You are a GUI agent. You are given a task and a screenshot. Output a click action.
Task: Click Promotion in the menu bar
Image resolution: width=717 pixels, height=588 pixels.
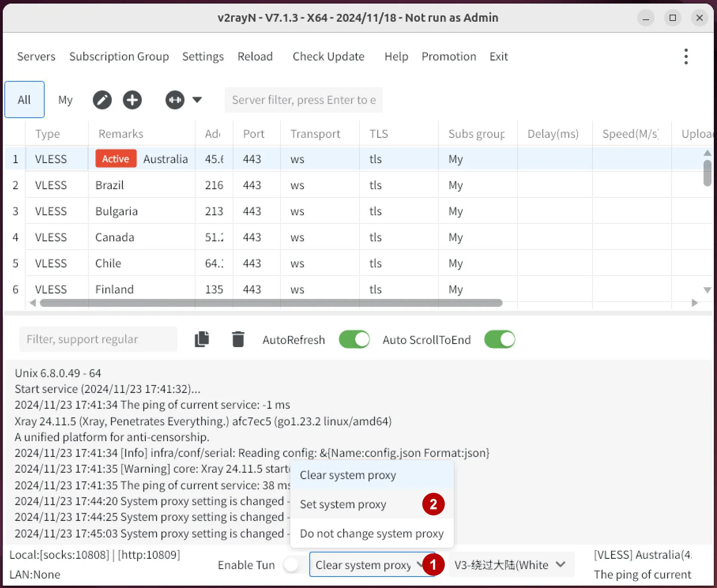click(x=449, y=56)
